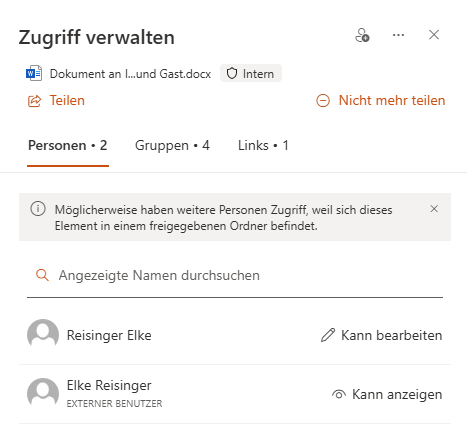Image resolution: width=467 pixels, height=429 pixels.
Task: Open Kann anzeigen permission for Elke Reisinger
Action: tap(387, 394)
